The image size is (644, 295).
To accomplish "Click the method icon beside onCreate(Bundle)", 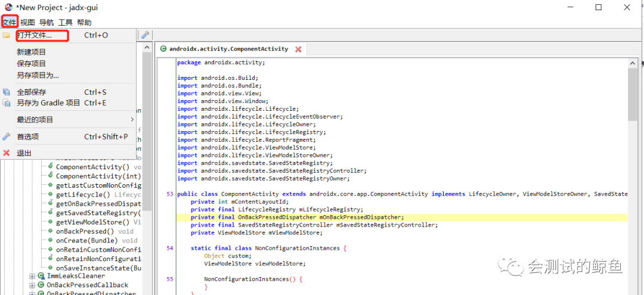I will coord(50,240).
